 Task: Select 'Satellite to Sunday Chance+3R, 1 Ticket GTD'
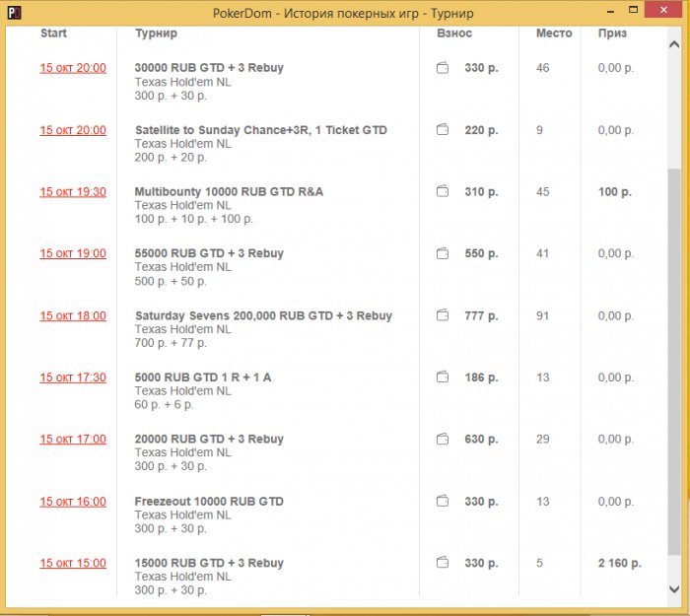[261, 130]
